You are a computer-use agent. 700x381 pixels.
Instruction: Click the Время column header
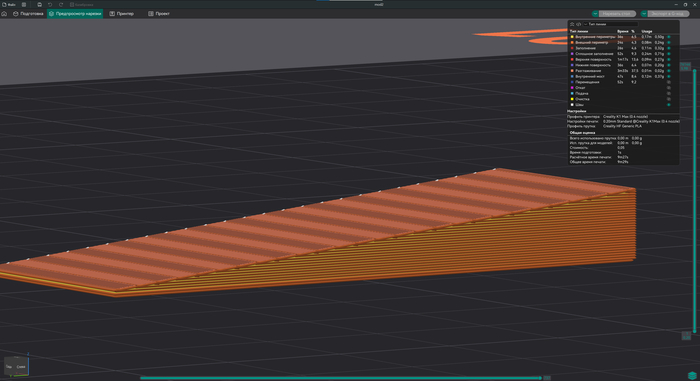(622, 31)
